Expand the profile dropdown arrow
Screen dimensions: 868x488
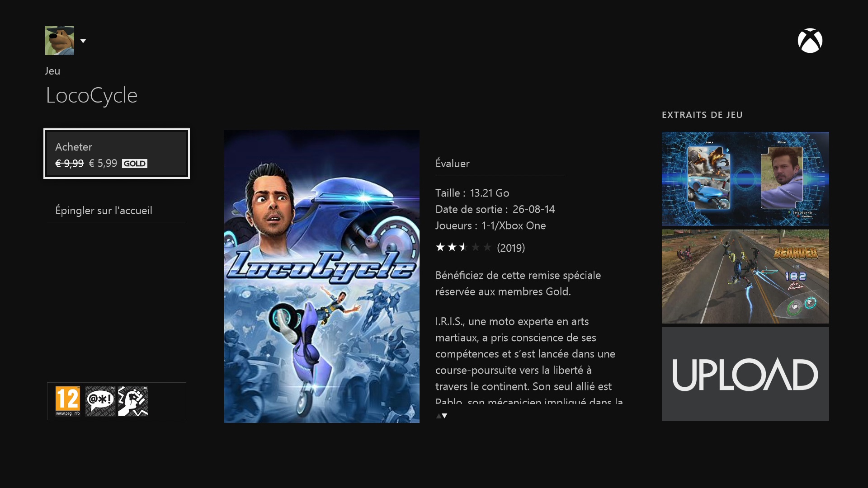[x=83, y=41]
